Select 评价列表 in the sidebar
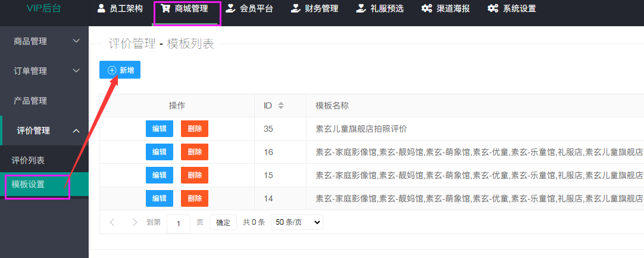 pos(28,160)
